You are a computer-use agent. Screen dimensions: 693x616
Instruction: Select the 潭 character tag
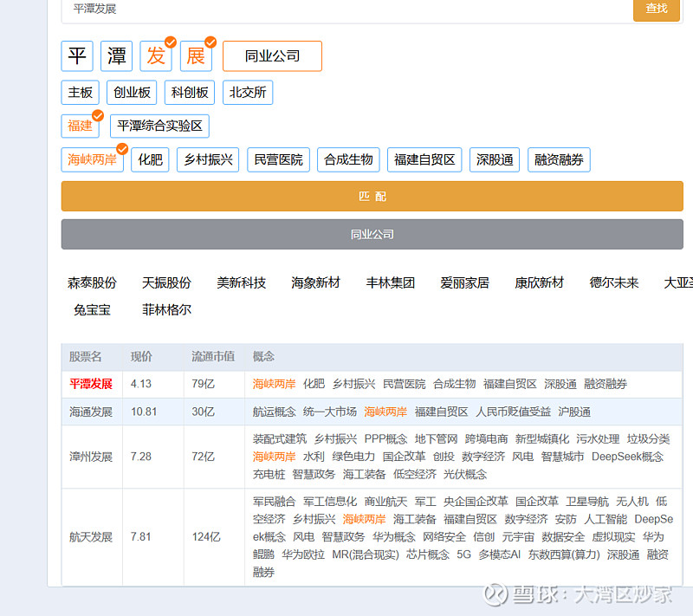pos(116,56)
